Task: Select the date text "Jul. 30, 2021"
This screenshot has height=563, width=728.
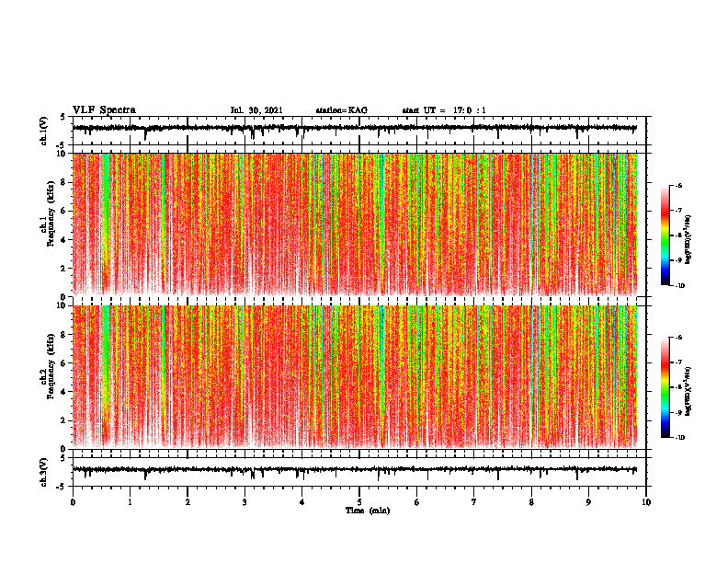Action: pyautogui.click(x=256, y=110)
